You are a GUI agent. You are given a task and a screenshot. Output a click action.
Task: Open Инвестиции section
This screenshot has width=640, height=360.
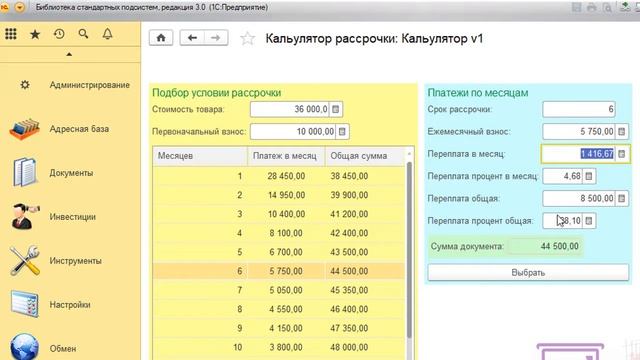73,217
